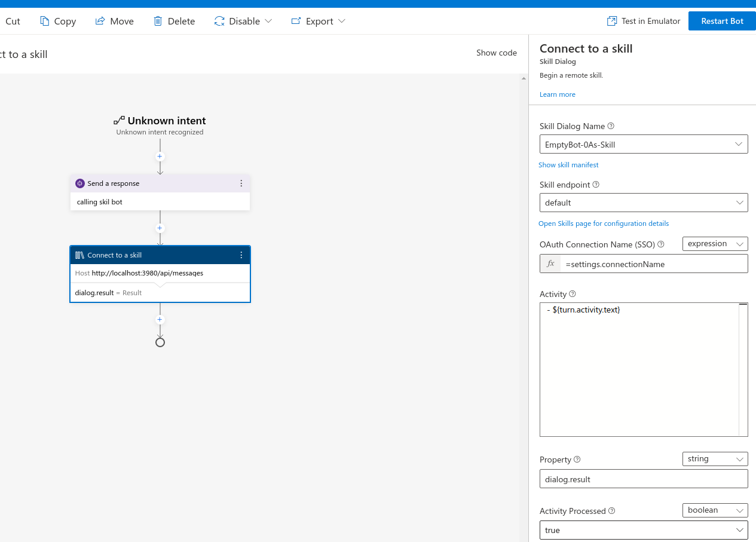This screenshot has height=542, width=756.
Task: Click the Restart Bot button
Action: point(722,21)
